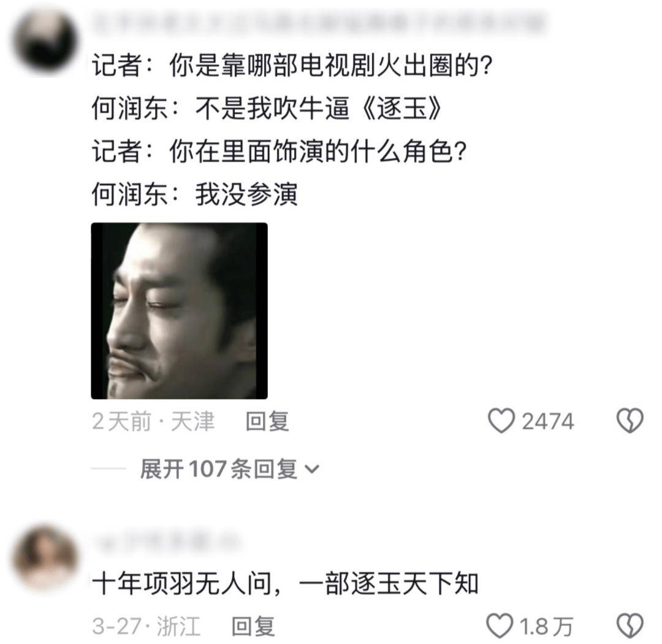
Task: Open first commenter's blurred username
Action: pos(319,23)
